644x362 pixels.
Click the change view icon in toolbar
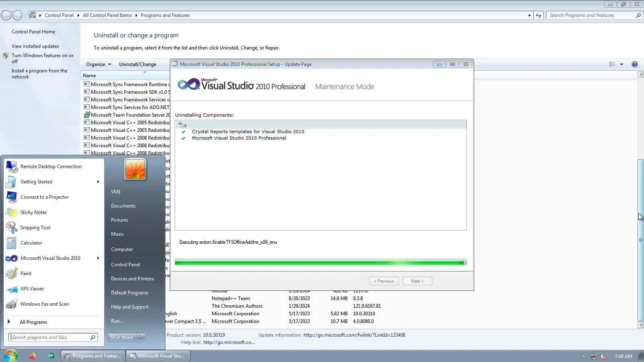(x=612, y=64)
